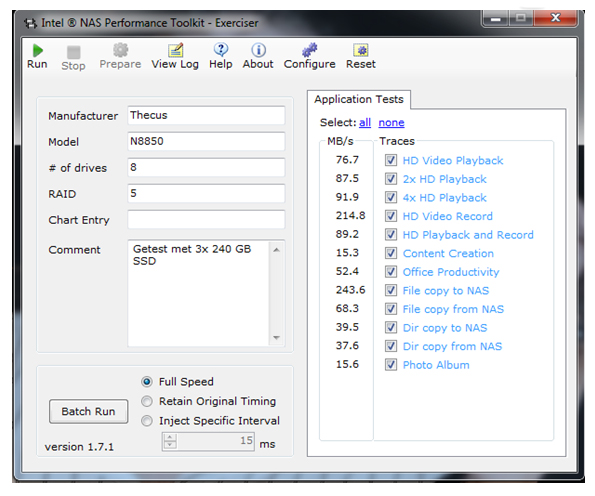Click the version 1.7.1 text
Screen dimensions: 595x496
point(79,447)
